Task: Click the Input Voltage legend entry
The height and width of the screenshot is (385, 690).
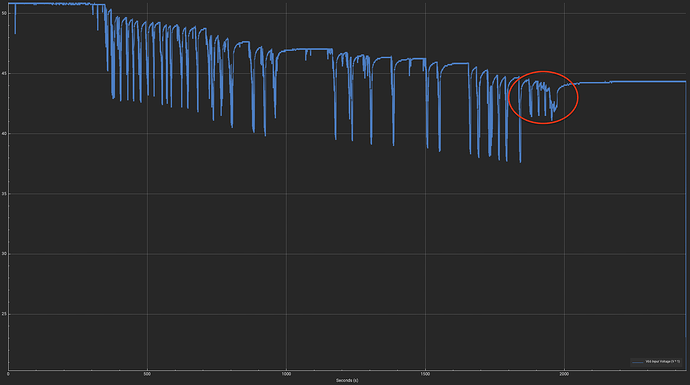Action: point(656,362)
